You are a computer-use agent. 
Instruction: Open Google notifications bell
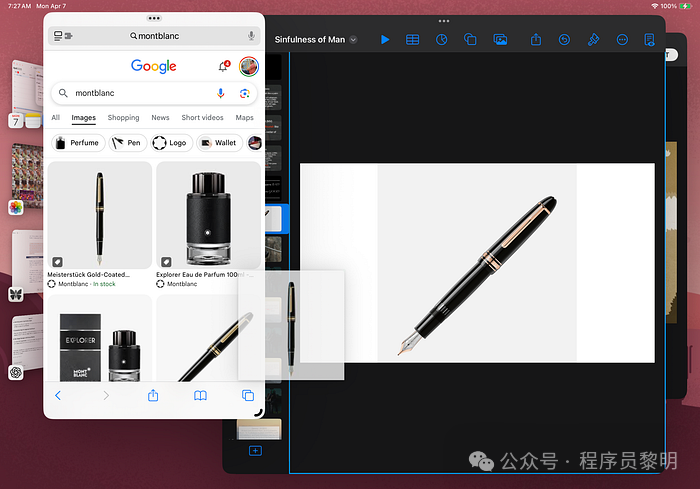[224, 67]
